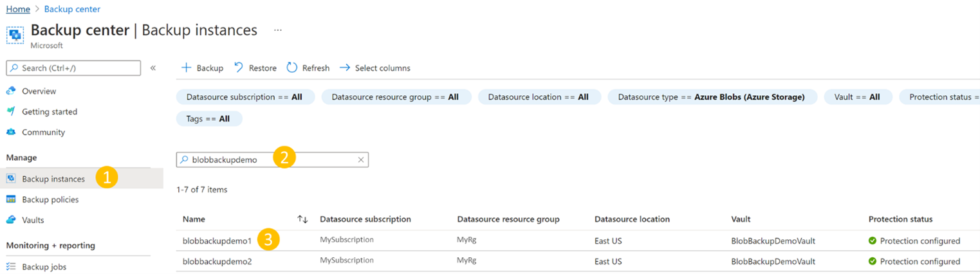Open Vaults in the Manage section

click(33, 220)
